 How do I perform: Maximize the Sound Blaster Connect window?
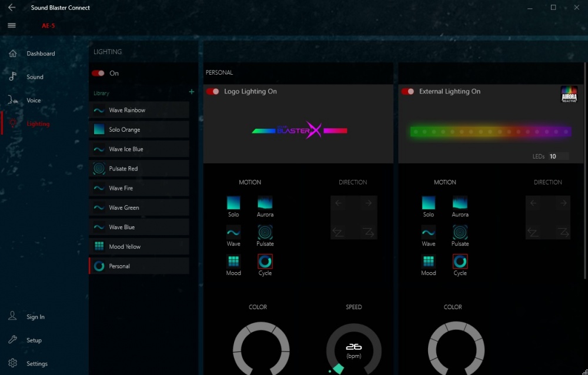pos(553,7)
